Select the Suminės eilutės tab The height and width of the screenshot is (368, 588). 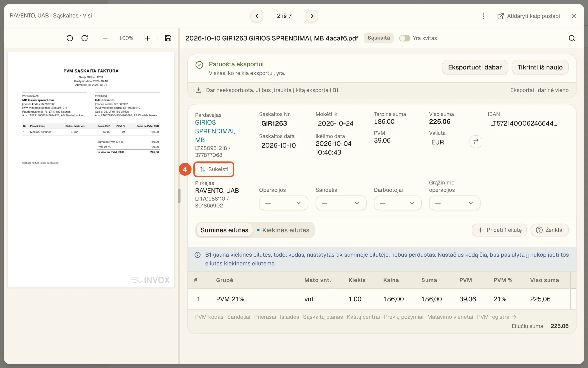coord(224,230)
